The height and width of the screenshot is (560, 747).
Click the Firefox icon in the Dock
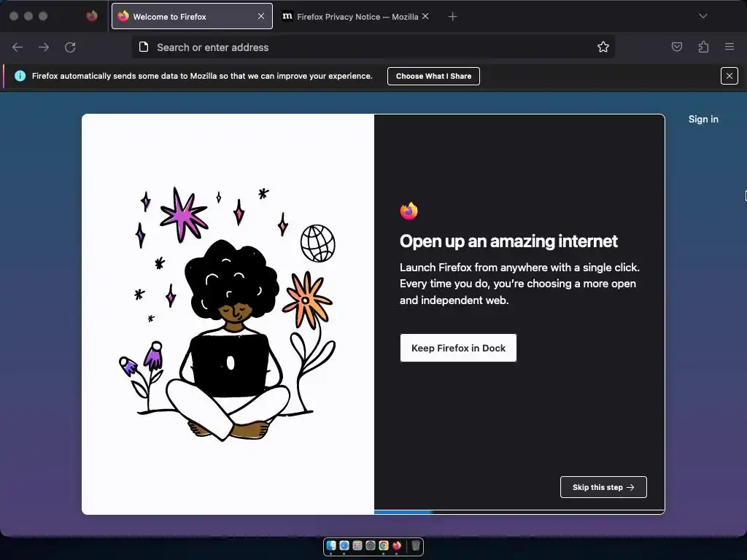click(397, 545)
